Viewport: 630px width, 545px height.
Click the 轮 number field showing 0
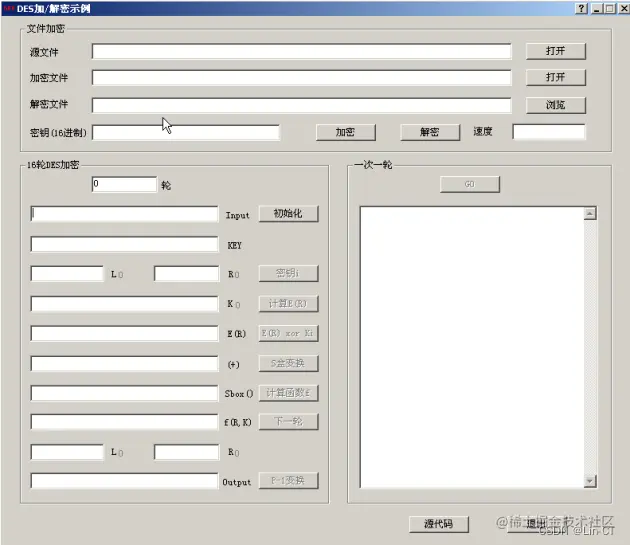124,184
